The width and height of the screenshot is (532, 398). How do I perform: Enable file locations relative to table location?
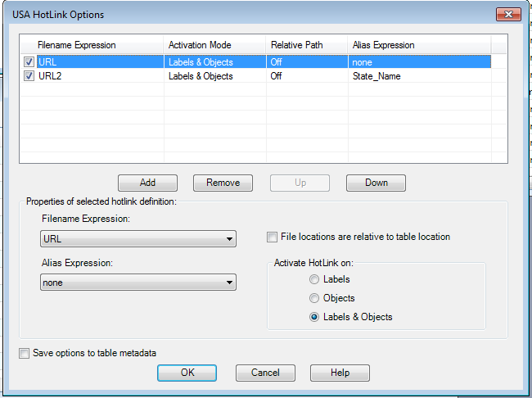coord(272,237)
